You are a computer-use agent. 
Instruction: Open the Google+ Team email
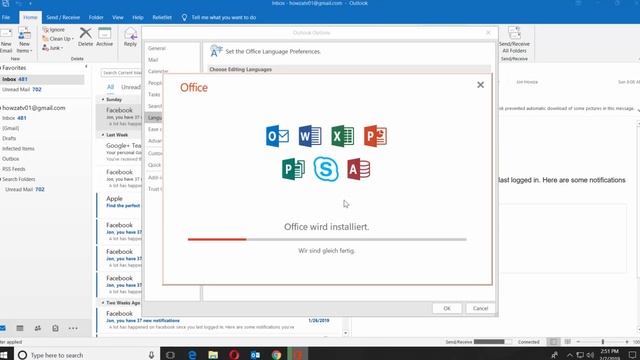[119, 151]
